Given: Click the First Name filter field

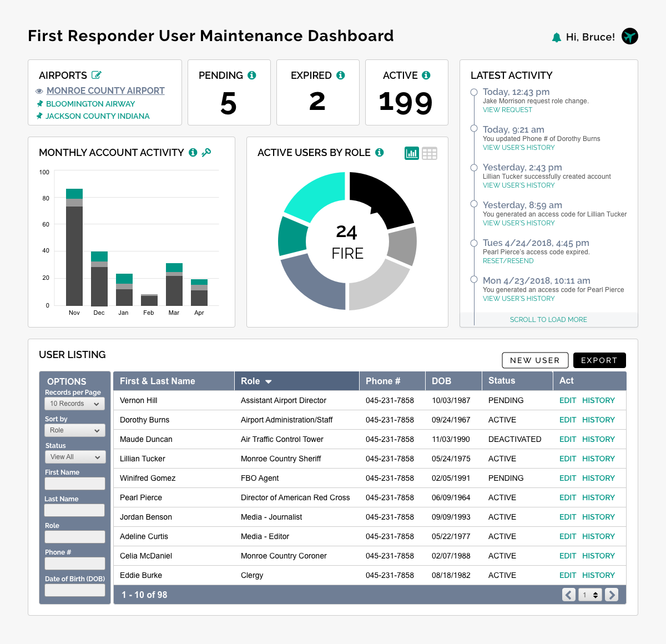Looking at the screenshot, I should coord(74,484).
